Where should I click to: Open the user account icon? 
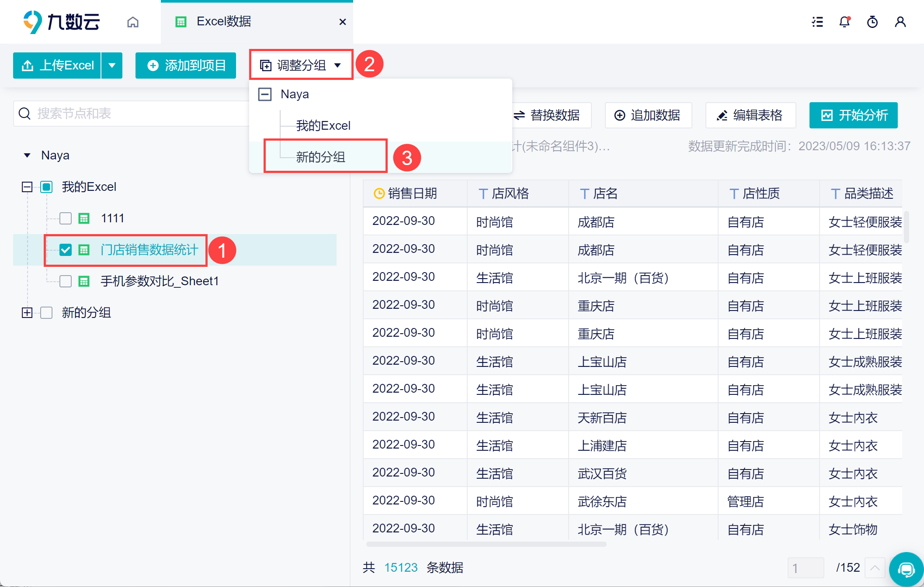(900, 22)
